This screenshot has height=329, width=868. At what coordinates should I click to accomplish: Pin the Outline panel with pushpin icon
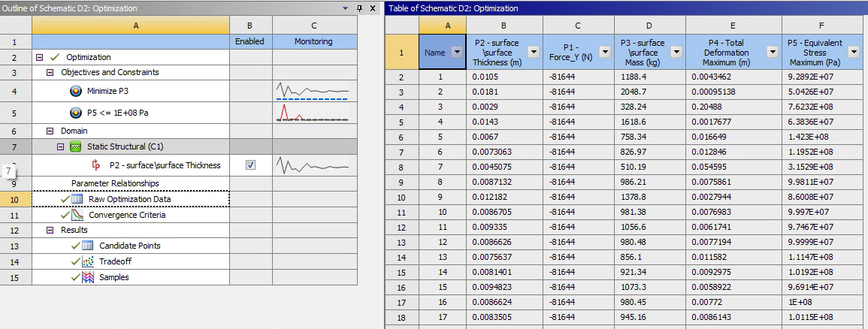[360, 8]
